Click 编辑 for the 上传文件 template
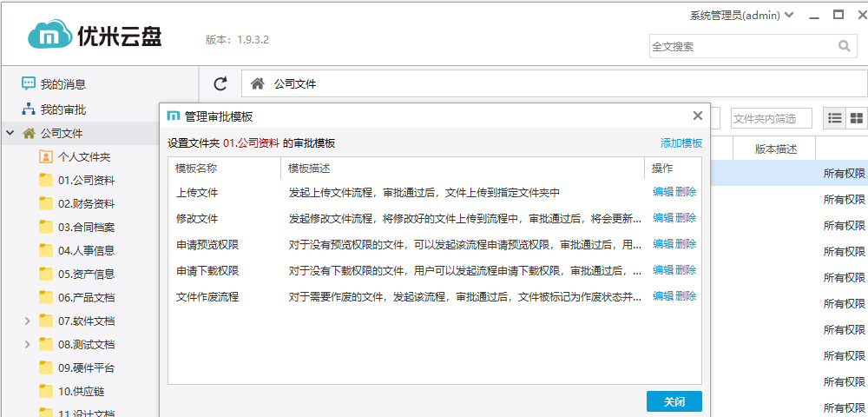Image resolution: width=868 pixels, height=417 pixels. [662, 192]
